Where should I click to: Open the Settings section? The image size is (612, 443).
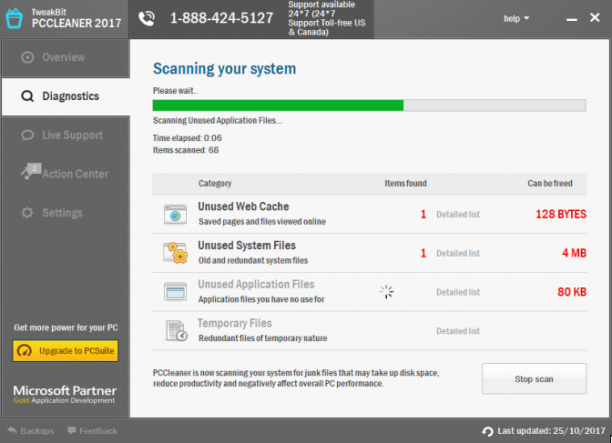click(x=66, y=213)
